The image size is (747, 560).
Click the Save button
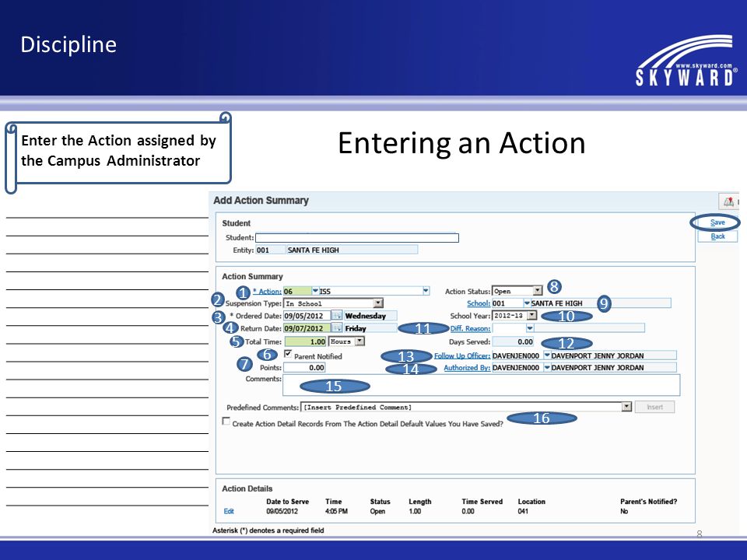[x=717, y=222]
